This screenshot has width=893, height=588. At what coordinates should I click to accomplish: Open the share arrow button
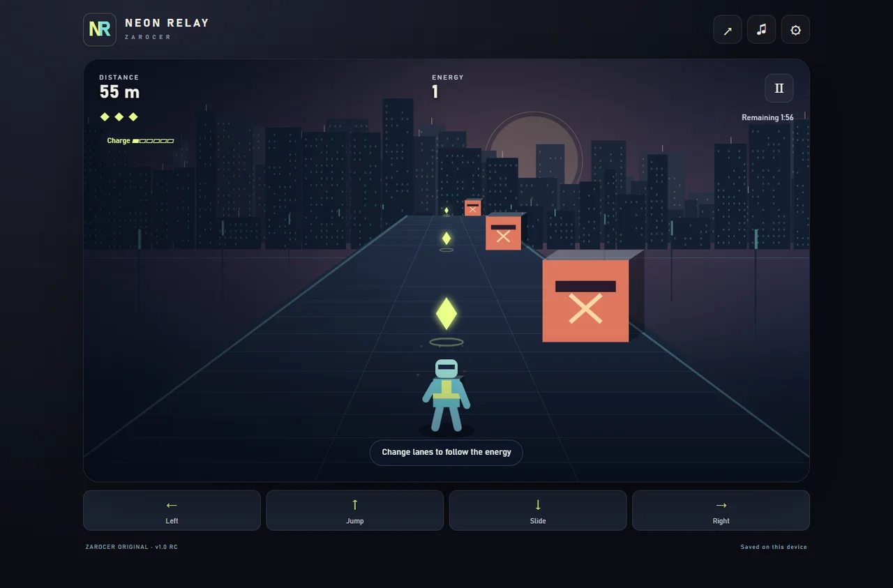(x=728, y=30)
